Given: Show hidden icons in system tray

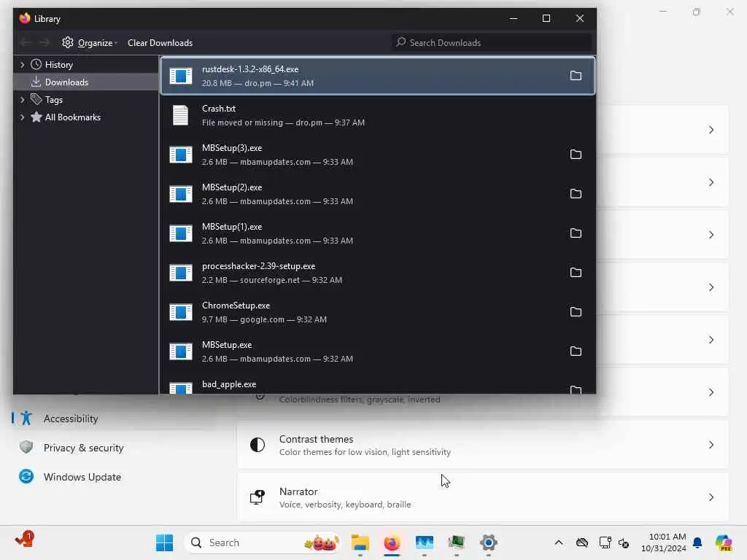Looking at the screenshot, I should tap(558, 542).
